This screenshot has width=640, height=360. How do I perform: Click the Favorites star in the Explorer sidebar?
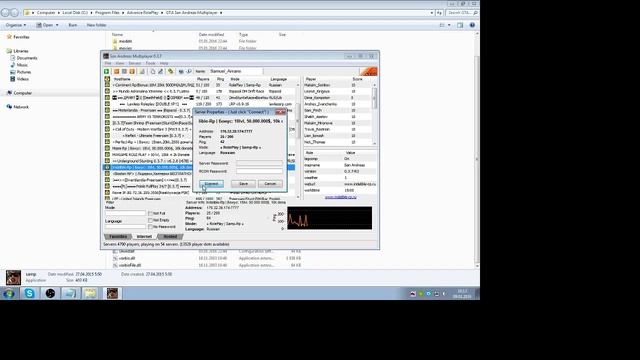[x=9, y=37]
